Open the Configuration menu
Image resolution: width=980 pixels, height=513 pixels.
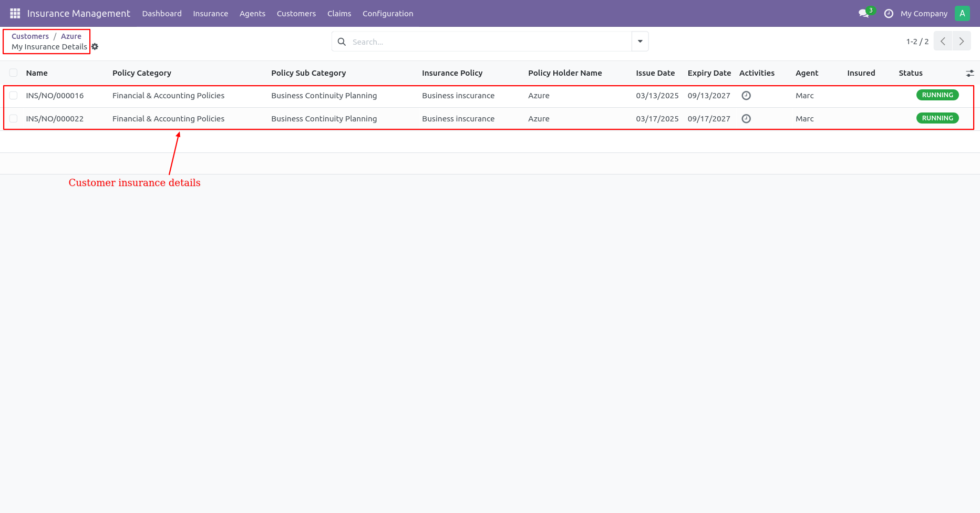(388, 14)
